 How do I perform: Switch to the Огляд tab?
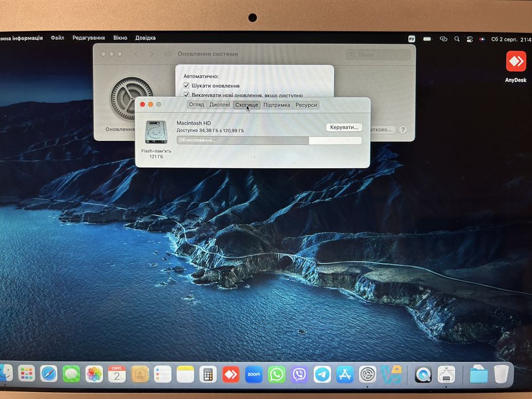197,104
